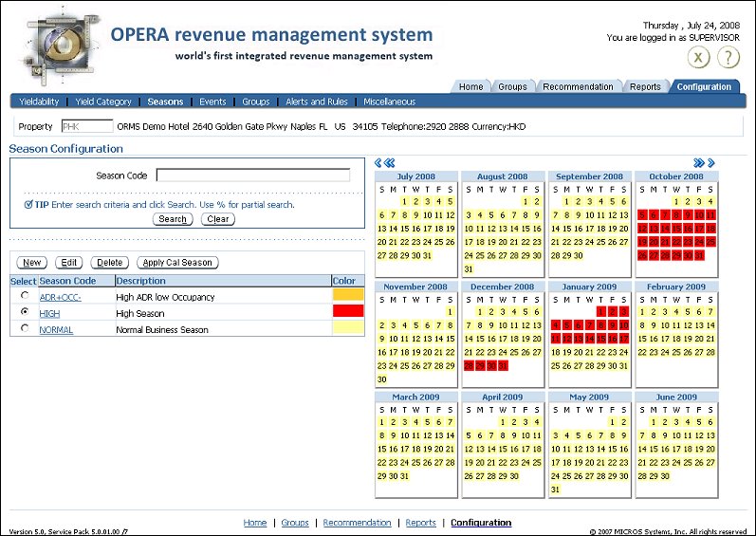
Task: Jump back with the double left arrow
Action: point(389,163)
